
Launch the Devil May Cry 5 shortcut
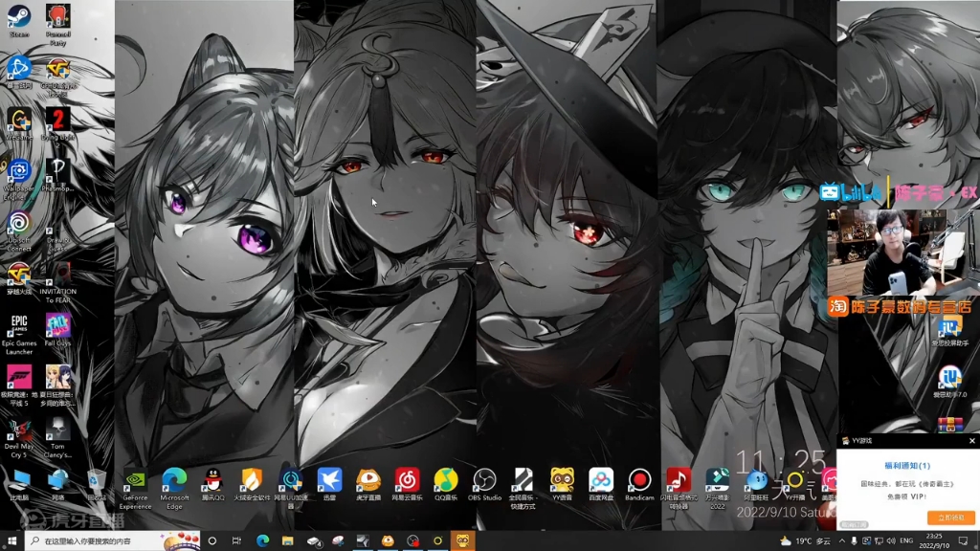pyautogui.click(x=19, y=438)
